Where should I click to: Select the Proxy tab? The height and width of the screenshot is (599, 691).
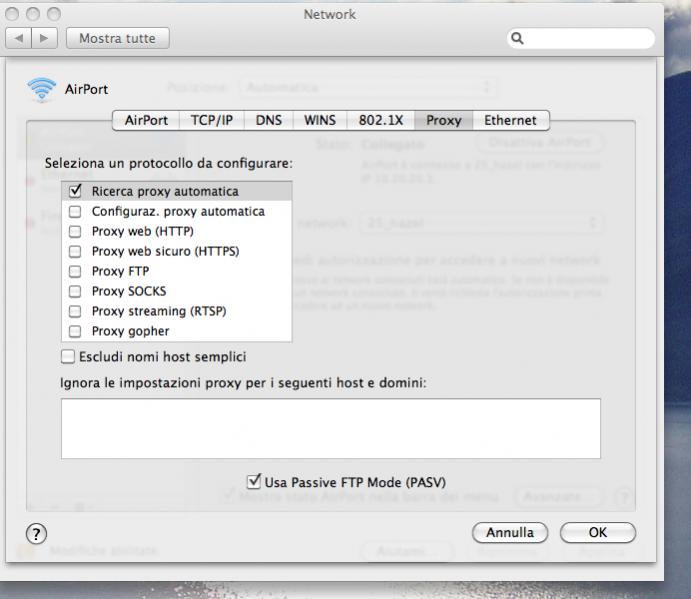[x=444, y=120]
